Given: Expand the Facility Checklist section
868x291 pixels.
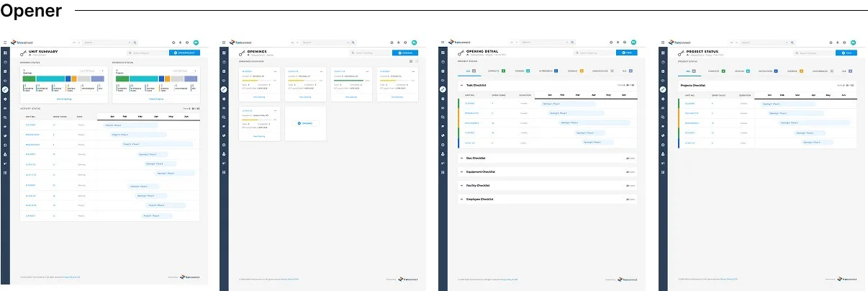Looking at the screenshot, I should tap(461, 185).
